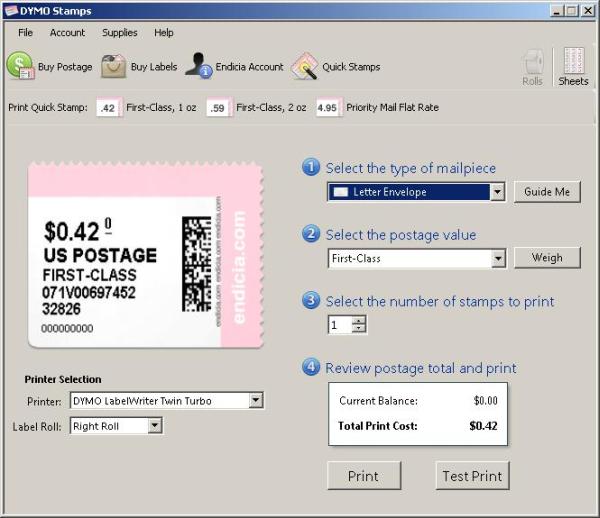Print the 4.95 Priority Mail quick stamp
The width and height of the screenshot is (600, 518).
coord(329,108)
